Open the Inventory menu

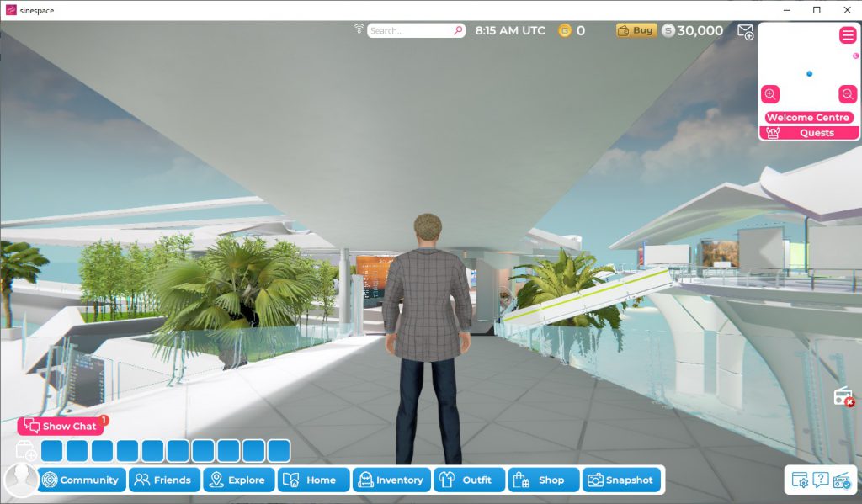pos(391,480)
